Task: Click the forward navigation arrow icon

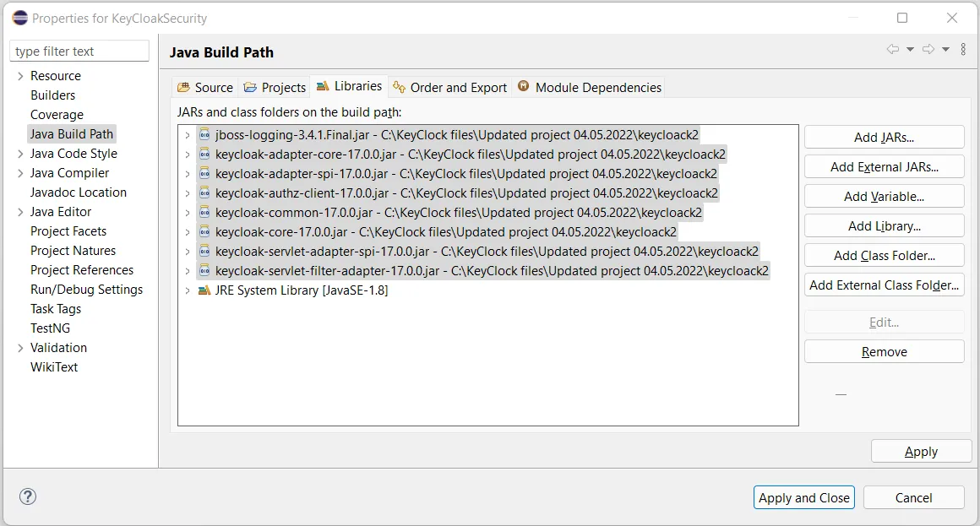Action: pyautogui.click(x=928, y=49)
